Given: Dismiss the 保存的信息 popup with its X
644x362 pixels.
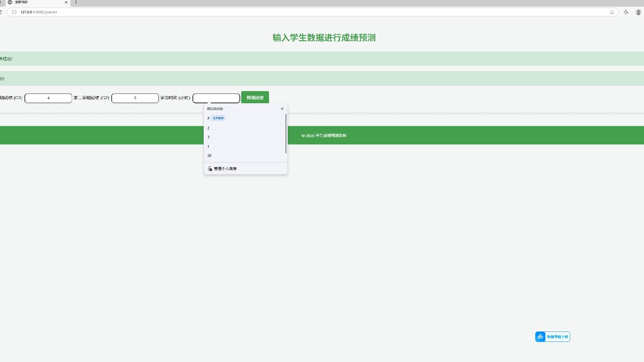Looking at the screenshot, I should [282, 109].
